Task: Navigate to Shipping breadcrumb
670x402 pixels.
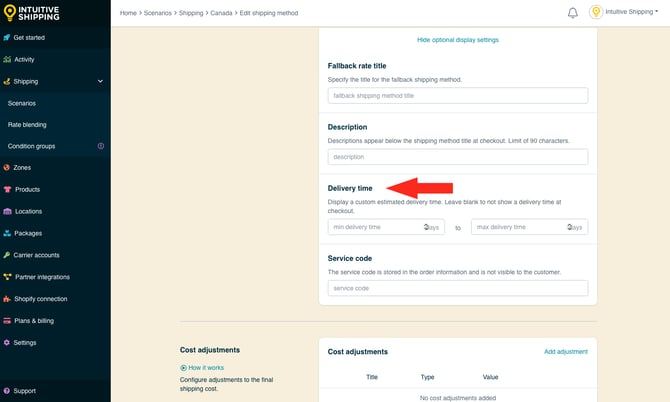Action: pos(191,13)
